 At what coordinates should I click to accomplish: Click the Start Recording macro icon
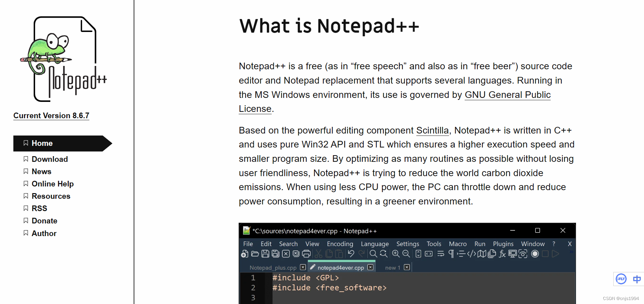(x=535, y=254)
